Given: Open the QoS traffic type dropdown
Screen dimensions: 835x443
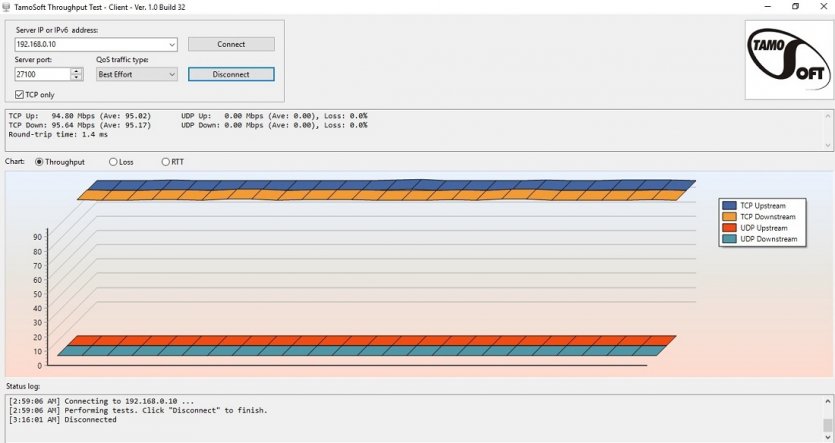Looking at the screenshot, I should click(172, 74).
